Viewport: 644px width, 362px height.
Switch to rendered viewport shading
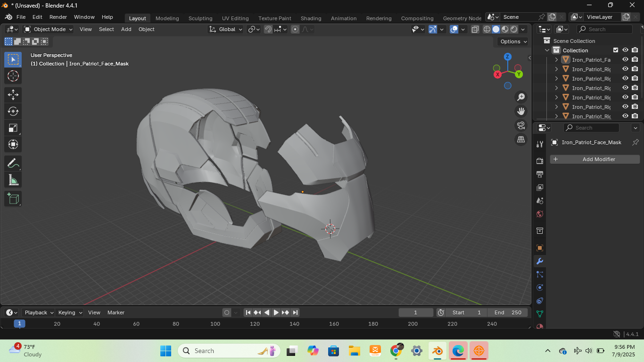514,29
